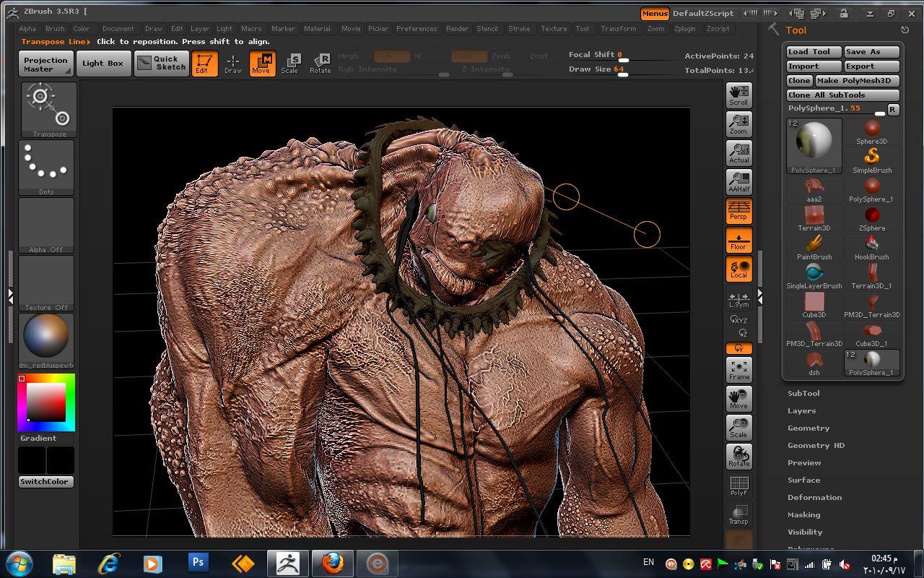
Task: Toggle Edit mode
Action: tap(205, 64)
